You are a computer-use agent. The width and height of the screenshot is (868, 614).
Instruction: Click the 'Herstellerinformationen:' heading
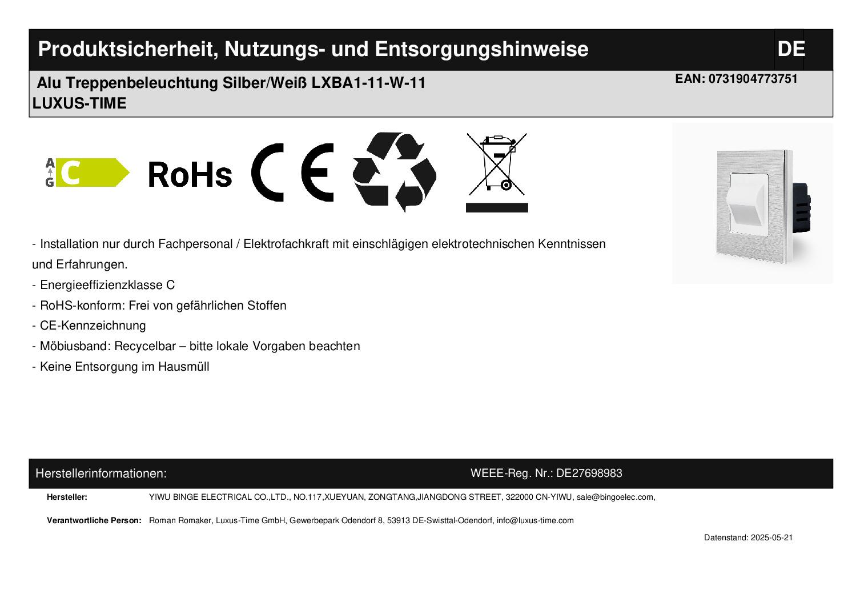[x=101, y=473]
